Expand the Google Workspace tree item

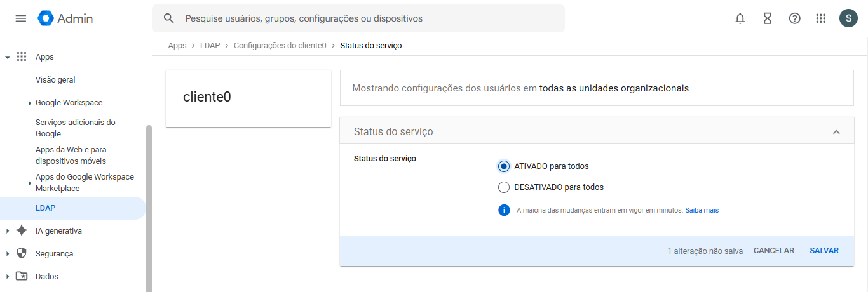(x=30, y=103)
